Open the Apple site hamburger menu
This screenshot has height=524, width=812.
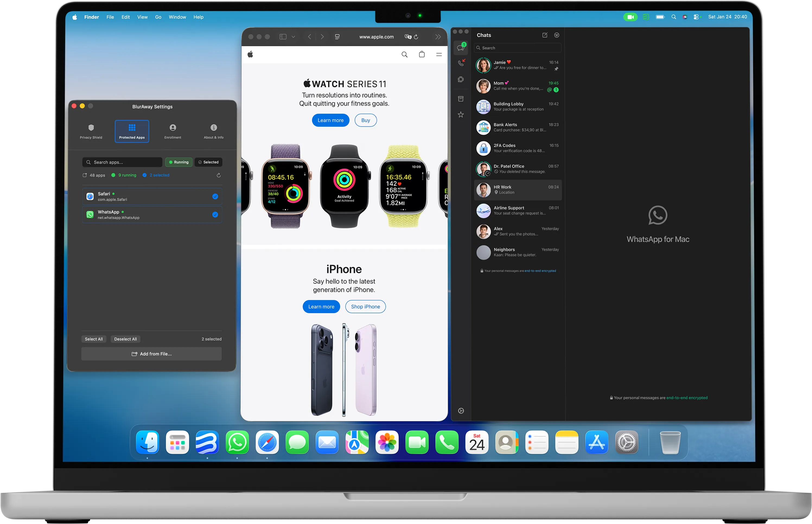point(439,55)
